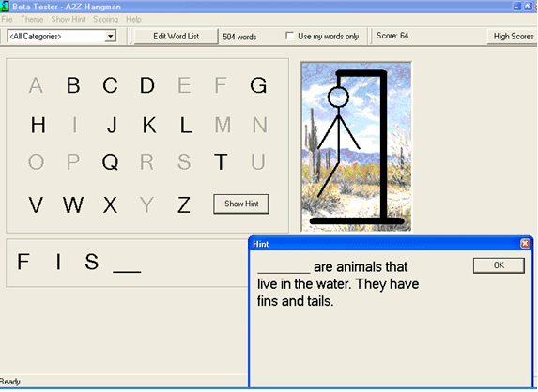
Task: Open the High Scores list
Action: pyautogui.click(x=514, y=37)
